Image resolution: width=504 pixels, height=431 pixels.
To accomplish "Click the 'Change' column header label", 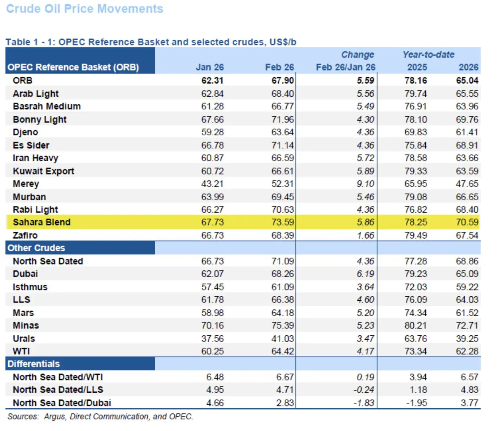I will [x=357, y=55].
